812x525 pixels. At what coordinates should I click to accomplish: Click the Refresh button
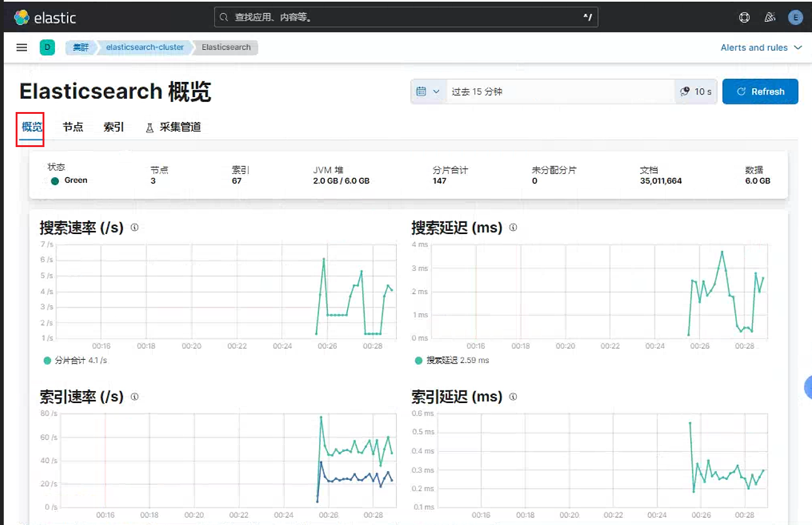pos(760,91)
